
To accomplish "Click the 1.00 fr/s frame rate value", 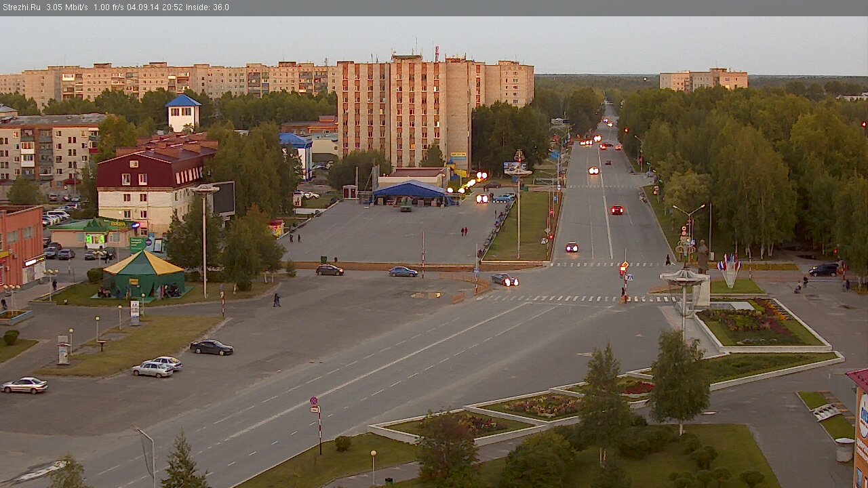I will [108, 7].
